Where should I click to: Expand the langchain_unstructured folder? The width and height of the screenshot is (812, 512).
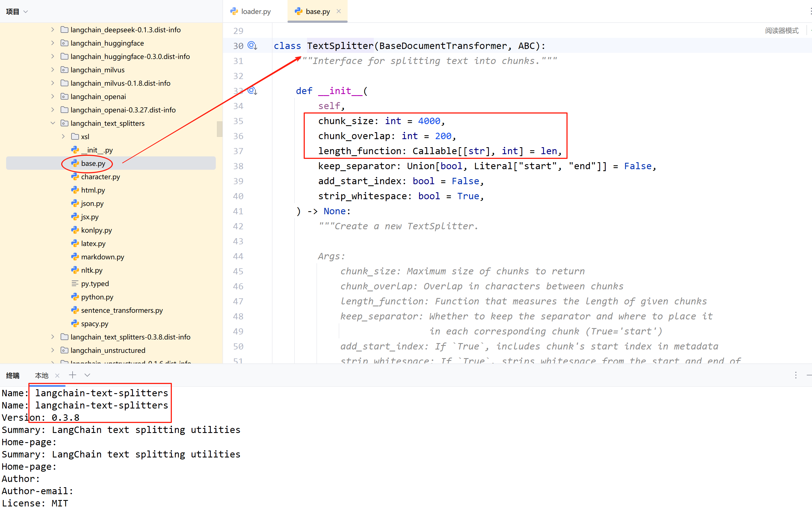[x=53, y=350]
